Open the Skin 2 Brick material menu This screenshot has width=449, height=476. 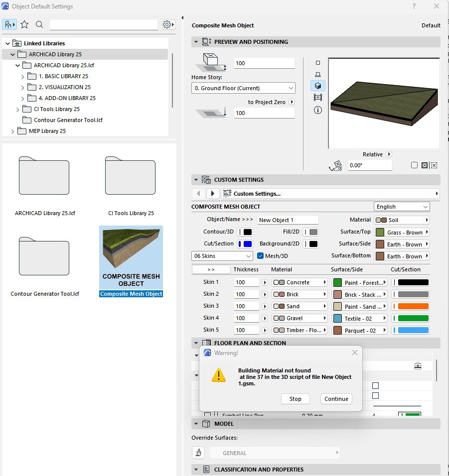coord(299,294)
